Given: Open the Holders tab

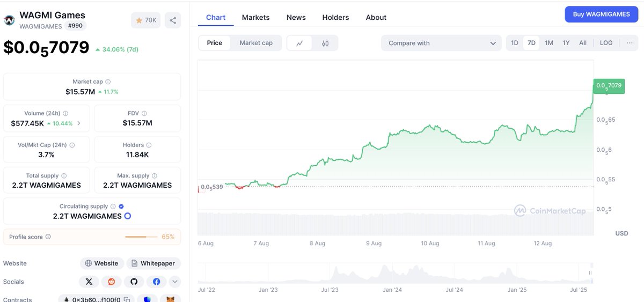Looking at the screenshot, I should coord(335,17).
